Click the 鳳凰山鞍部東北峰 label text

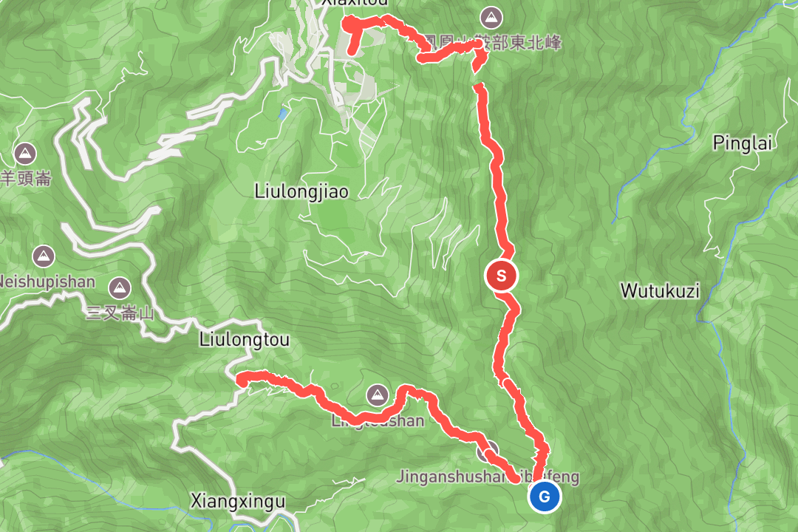click(x=492, y=43)
